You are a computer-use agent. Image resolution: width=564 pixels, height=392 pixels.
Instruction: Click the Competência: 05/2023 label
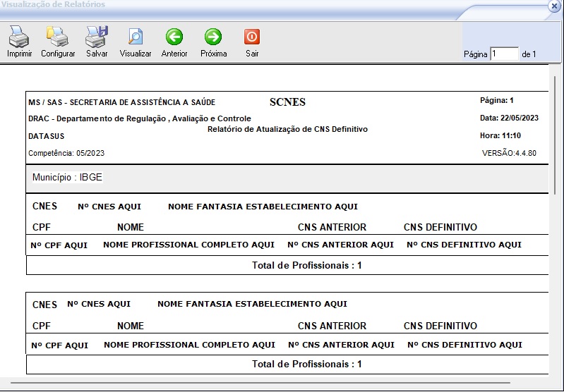[66, 153]
